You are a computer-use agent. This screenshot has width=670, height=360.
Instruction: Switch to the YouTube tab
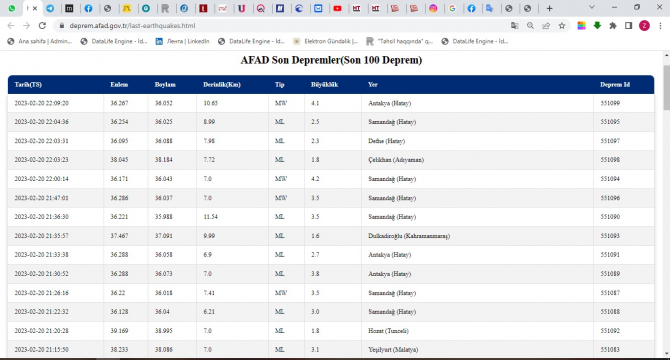[338, 8]
